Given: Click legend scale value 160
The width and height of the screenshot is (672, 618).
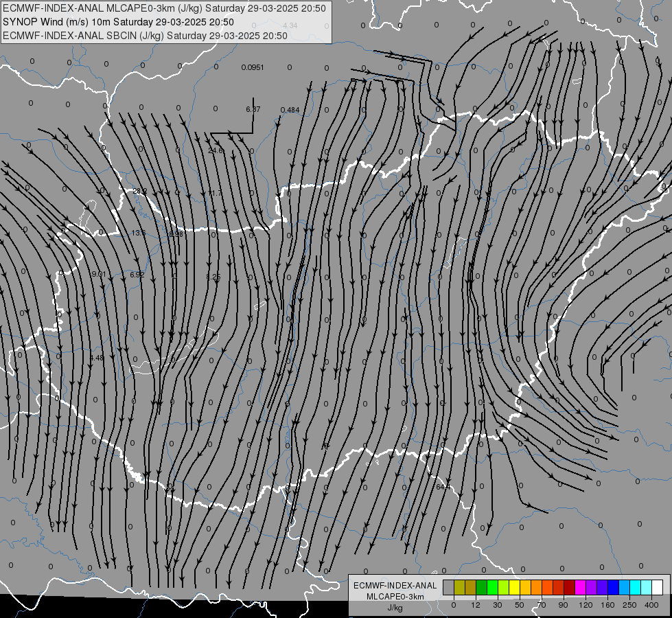Looking at the screenshot, I should tap(607, 605).
